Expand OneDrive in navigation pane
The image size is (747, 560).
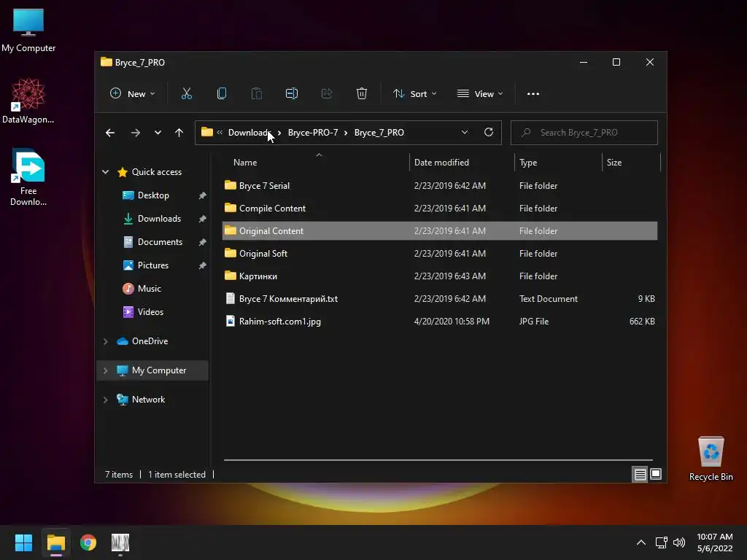coord(105,341)
